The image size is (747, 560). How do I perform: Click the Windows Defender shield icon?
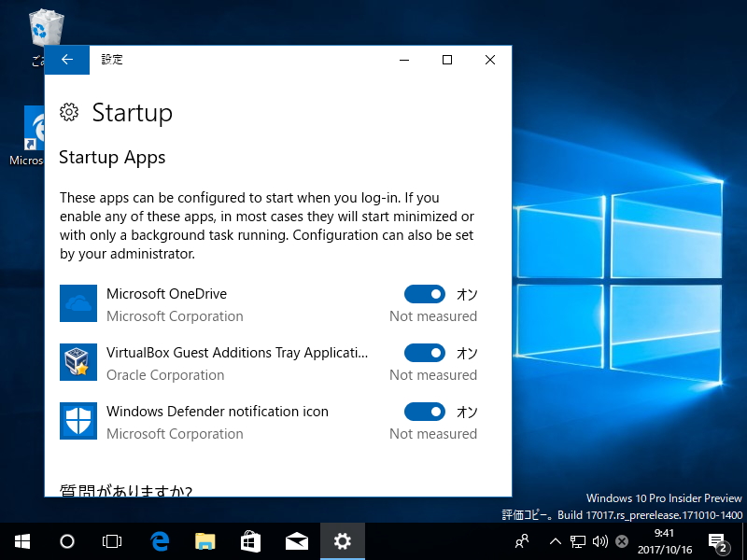point(78,421)
